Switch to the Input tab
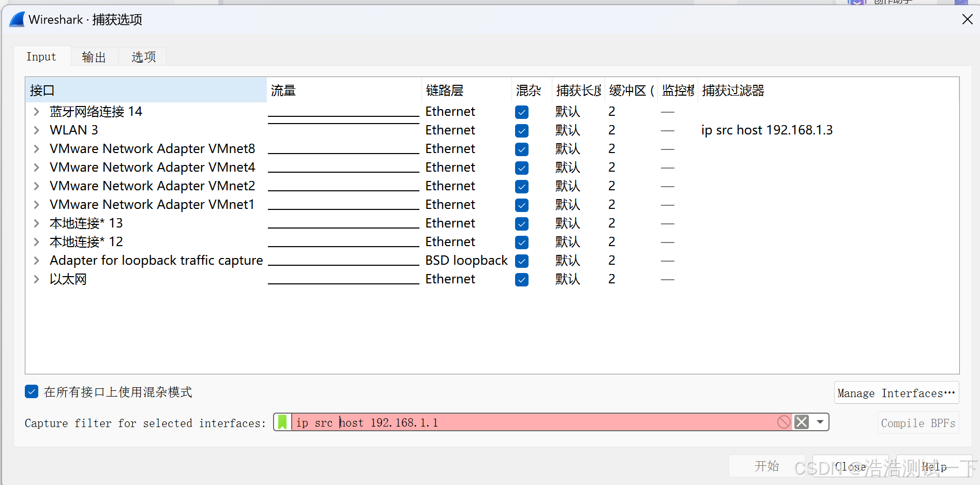This screenshot has height=485, width=980. 41,57
